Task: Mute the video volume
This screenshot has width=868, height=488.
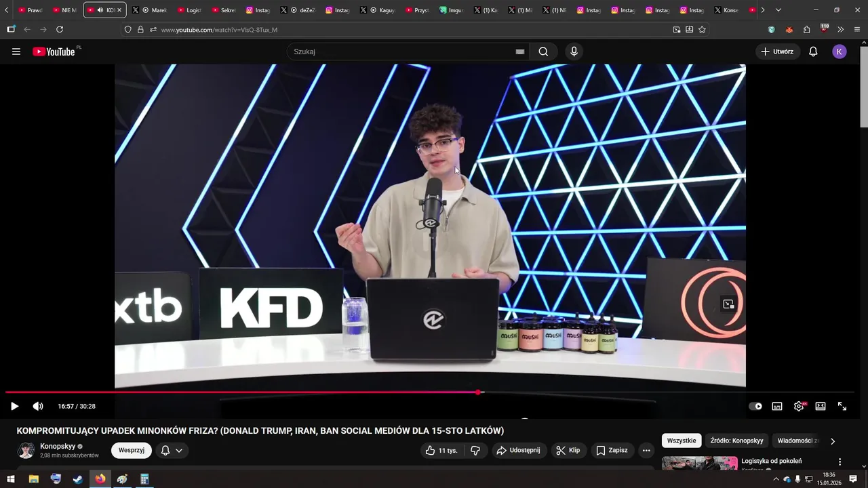Action: 38,406
